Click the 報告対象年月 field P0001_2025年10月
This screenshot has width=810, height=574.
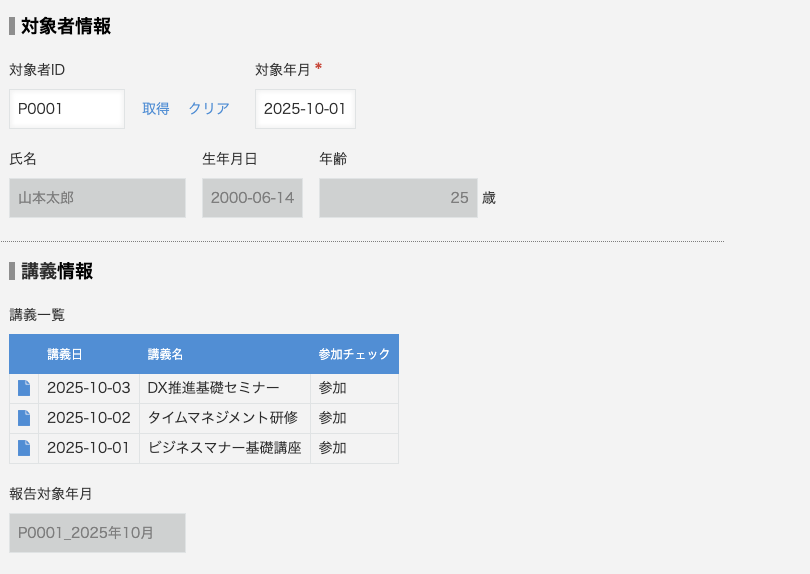pos(97,533)
